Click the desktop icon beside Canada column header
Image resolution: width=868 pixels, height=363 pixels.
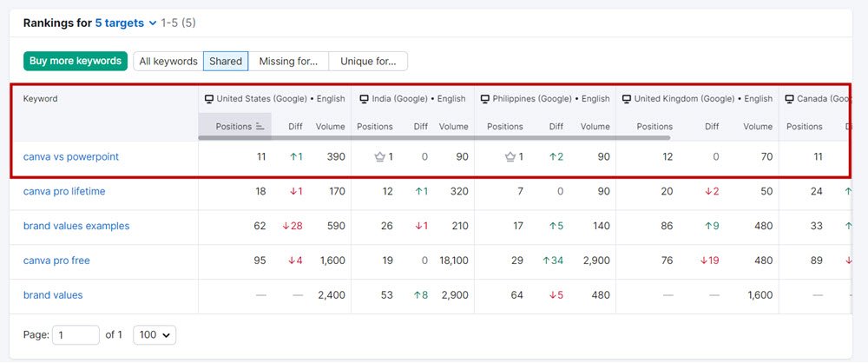[x=791, y=99]
